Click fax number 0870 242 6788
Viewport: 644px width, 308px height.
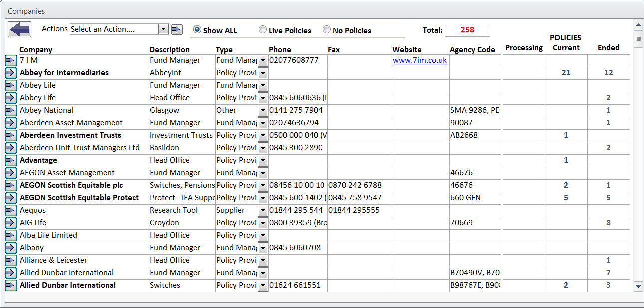pos(355,185)
